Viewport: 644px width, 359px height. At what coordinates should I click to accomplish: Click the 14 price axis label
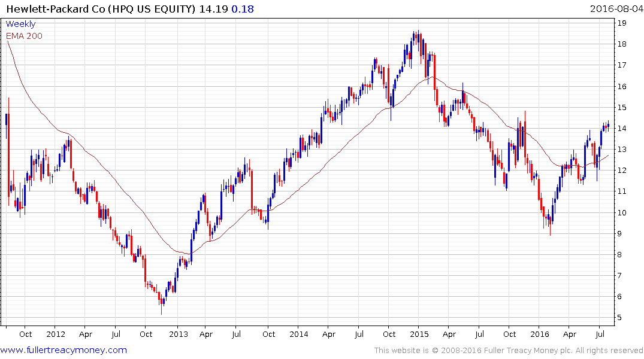click(x=622, y=128)
